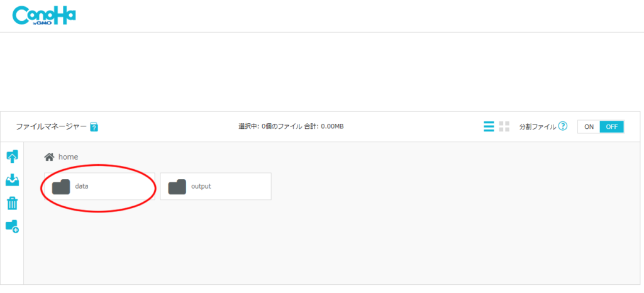Open the data folder
Viewport: 644px width, 293px height.
[99, 187]
